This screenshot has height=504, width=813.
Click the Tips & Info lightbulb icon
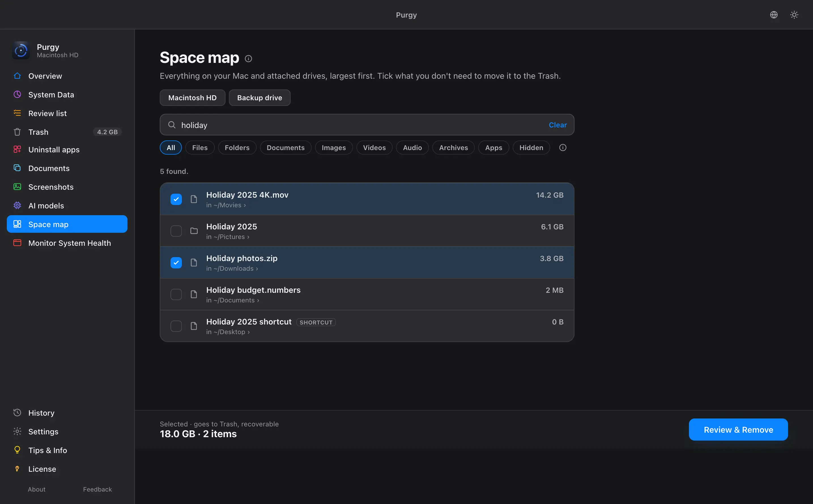[17, 450]
